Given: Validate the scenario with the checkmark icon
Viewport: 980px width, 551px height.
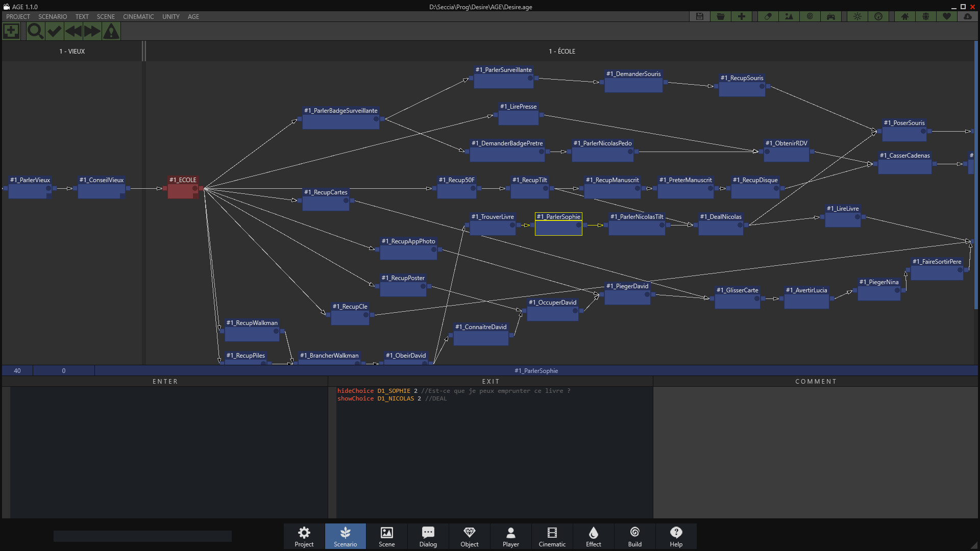Looking at the screenshot, I should click(54, 31).
